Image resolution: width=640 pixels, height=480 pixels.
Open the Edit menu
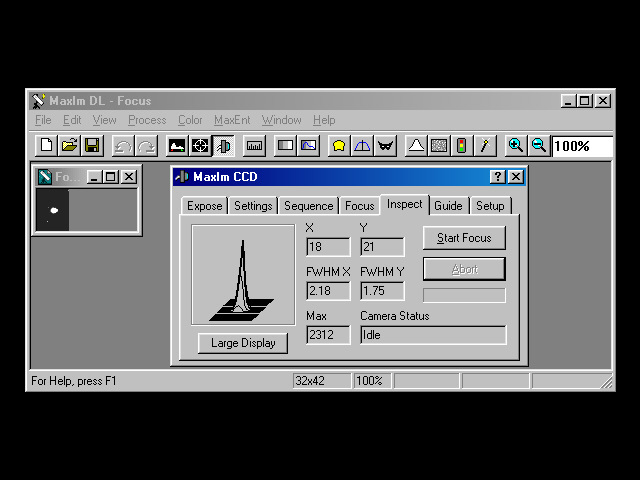click(72, 120)
